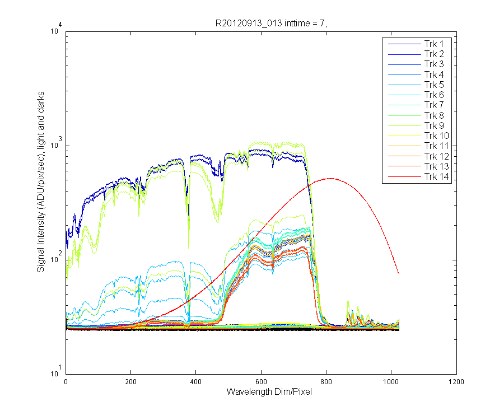
Task: Click the x-axis tick label 0
Action: coord(66,382)
